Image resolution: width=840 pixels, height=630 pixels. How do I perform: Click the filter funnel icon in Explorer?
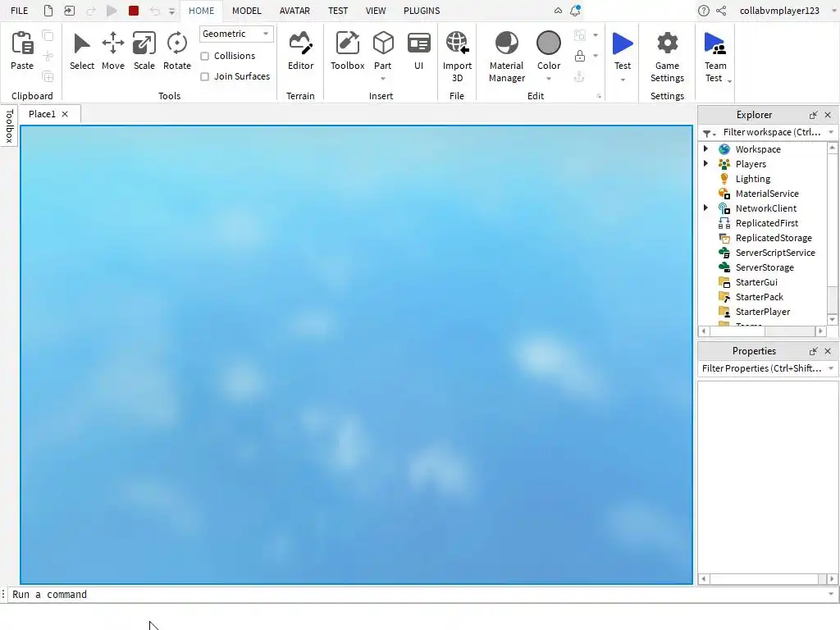point(707,133)
